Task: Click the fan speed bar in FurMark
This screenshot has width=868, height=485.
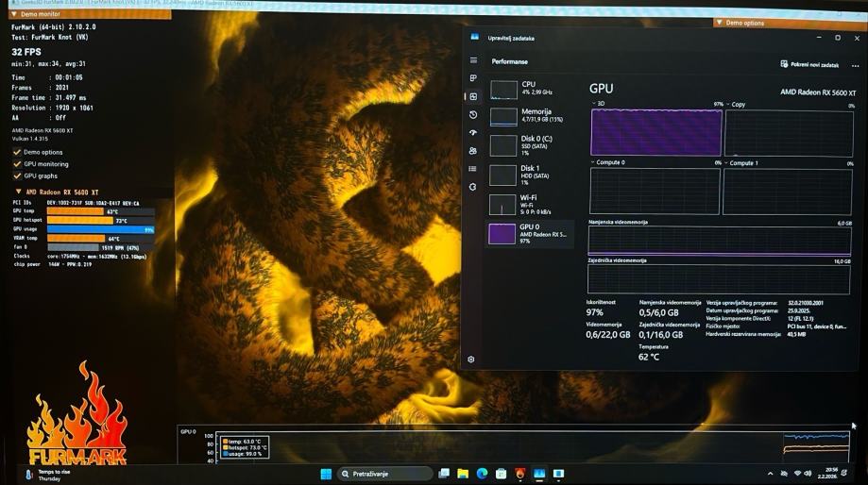Action: (101, 248)
